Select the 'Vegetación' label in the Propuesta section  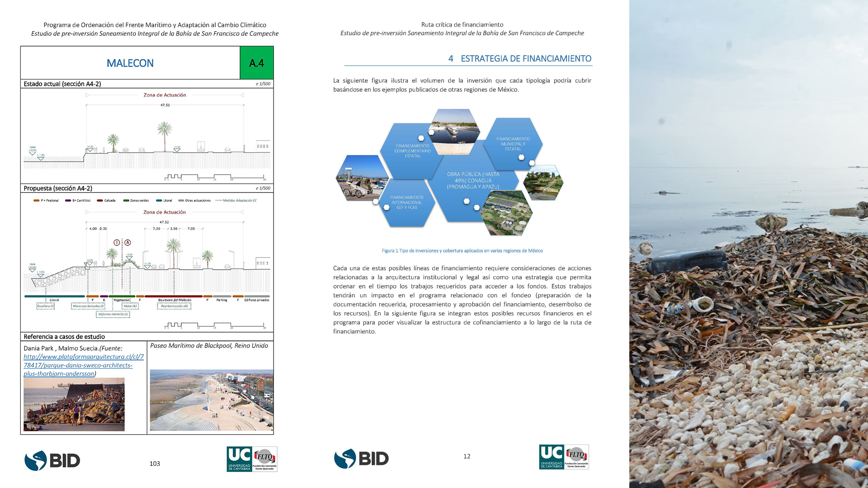[x=122, y=300]
